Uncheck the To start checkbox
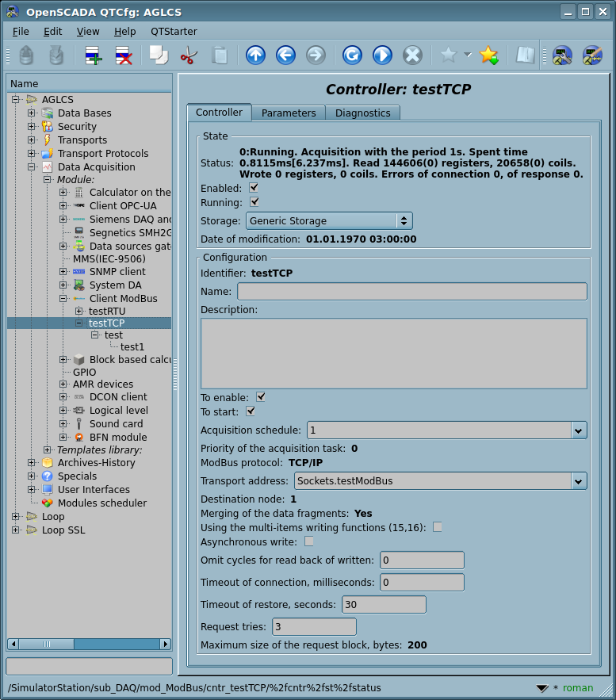 (x=251, y=411)
